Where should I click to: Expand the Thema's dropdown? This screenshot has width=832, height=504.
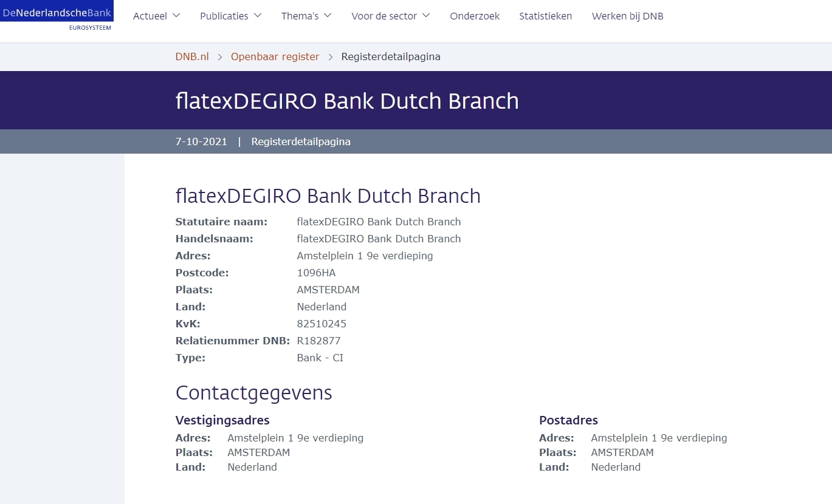(x=306, y=16)
